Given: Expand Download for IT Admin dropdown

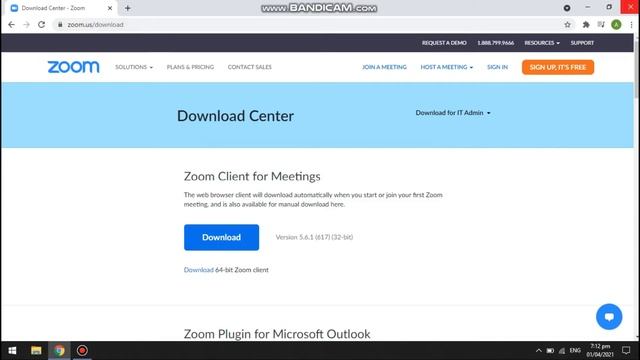Looking at the screenshot, I should tap(453, 113).
